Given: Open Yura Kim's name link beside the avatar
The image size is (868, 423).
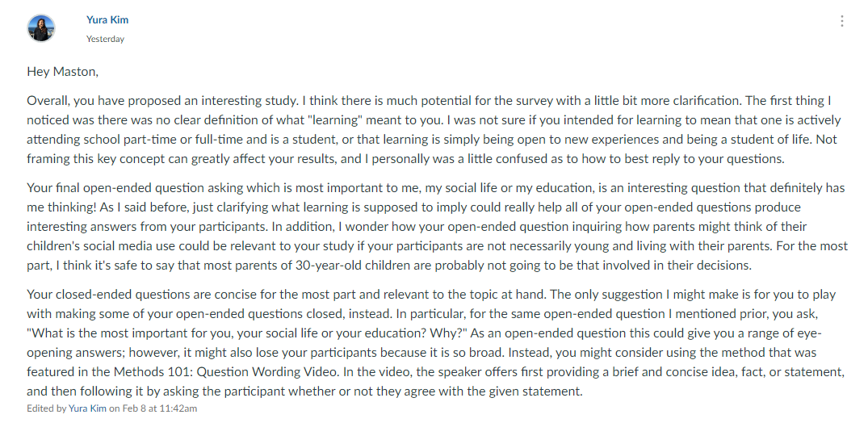Looking at the screenshot, I should tap(107, 20).
